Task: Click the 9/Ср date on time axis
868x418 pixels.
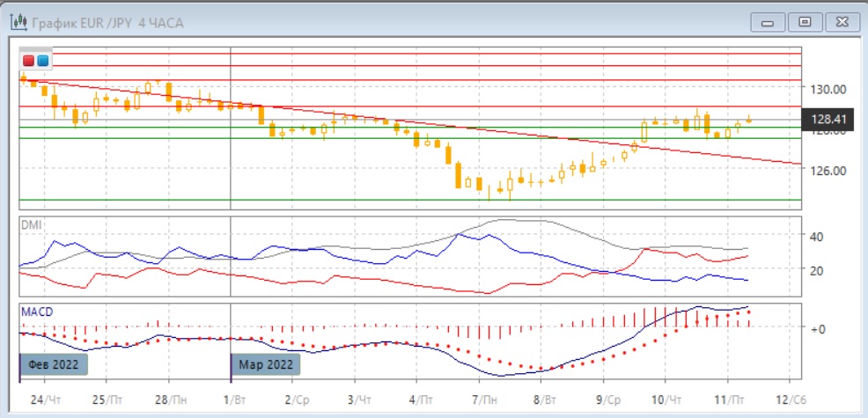Action: (x=607, y=398)
